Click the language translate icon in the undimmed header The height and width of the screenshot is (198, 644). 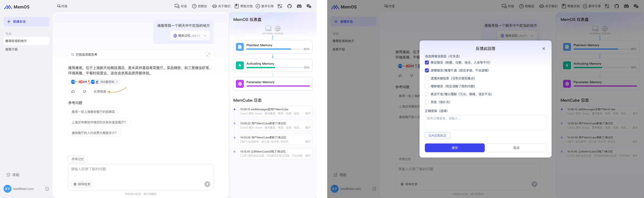(280, 6)
